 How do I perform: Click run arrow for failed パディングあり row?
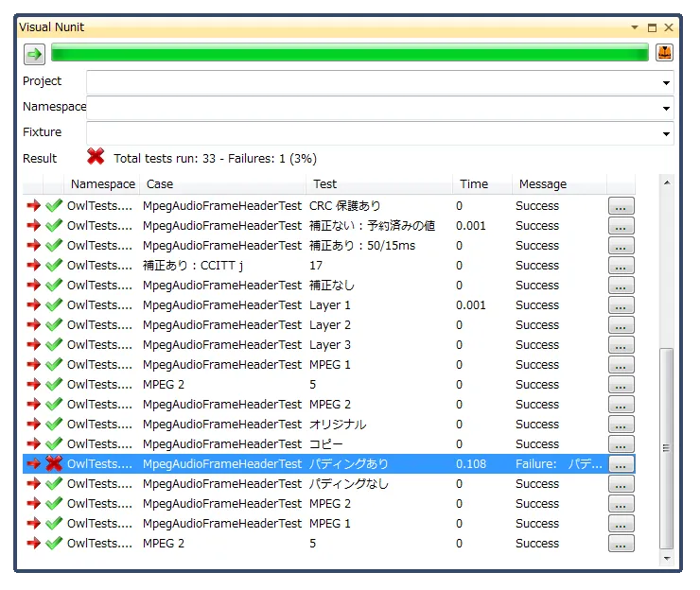(x=33, y=463)
